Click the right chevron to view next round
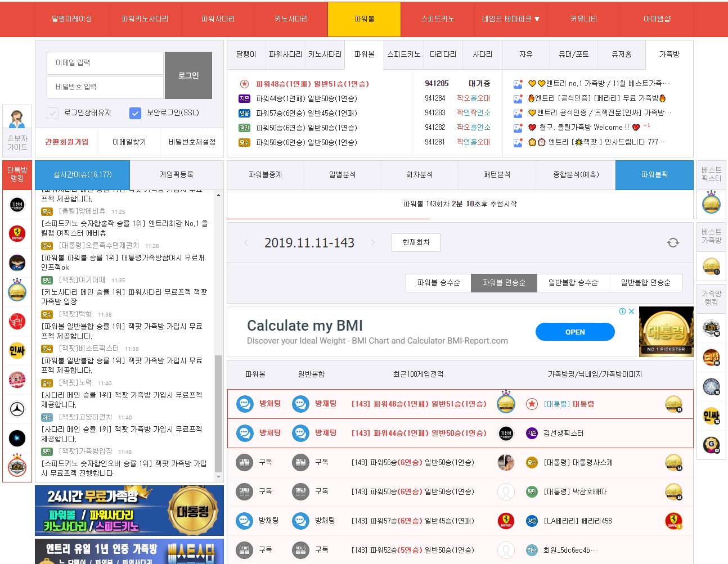728x564 pixels. [x=372, y=242]
